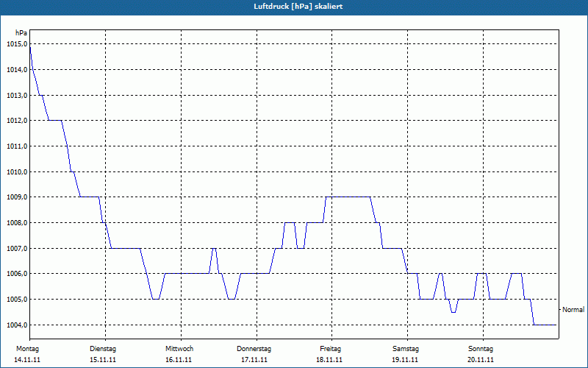This screenshot has width=588, height=368.
Task: Select the 1012,0 axis value
Action: [17, 121]
